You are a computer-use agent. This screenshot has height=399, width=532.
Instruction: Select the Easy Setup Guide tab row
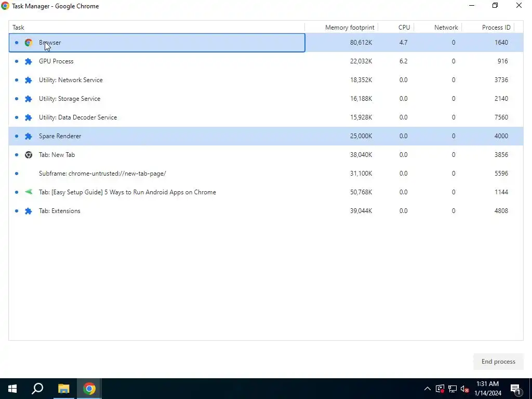point(266,192)
